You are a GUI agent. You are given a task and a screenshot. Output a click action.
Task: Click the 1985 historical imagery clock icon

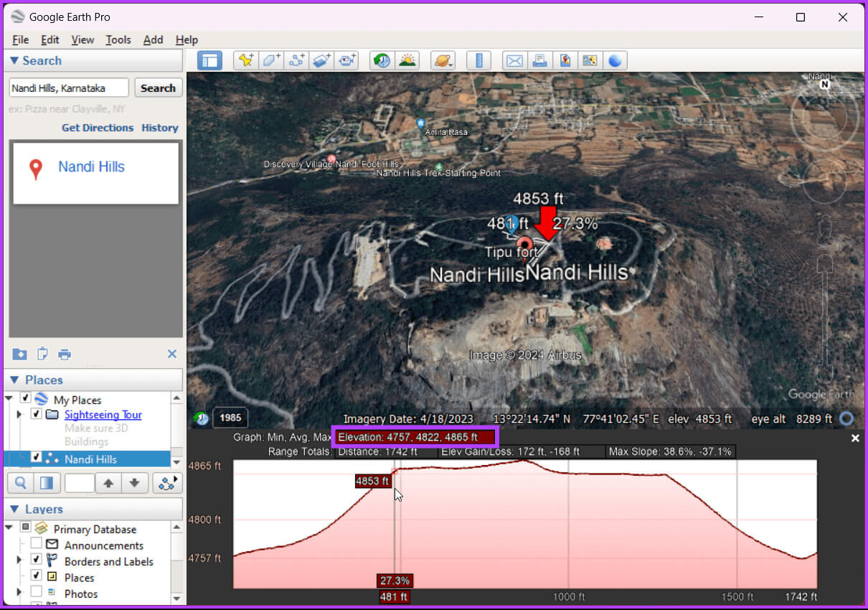[202, 418]
